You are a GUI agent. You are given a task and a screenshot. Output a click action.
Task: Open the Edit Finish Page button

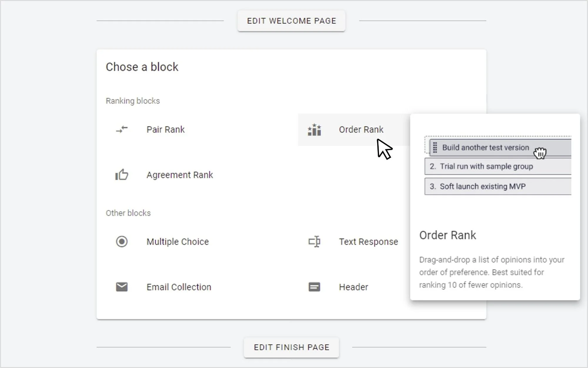click(x=291, y=347)
